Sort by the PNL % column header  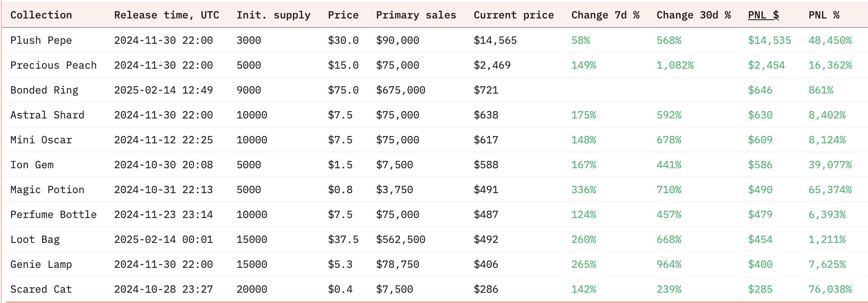point(824,15)
